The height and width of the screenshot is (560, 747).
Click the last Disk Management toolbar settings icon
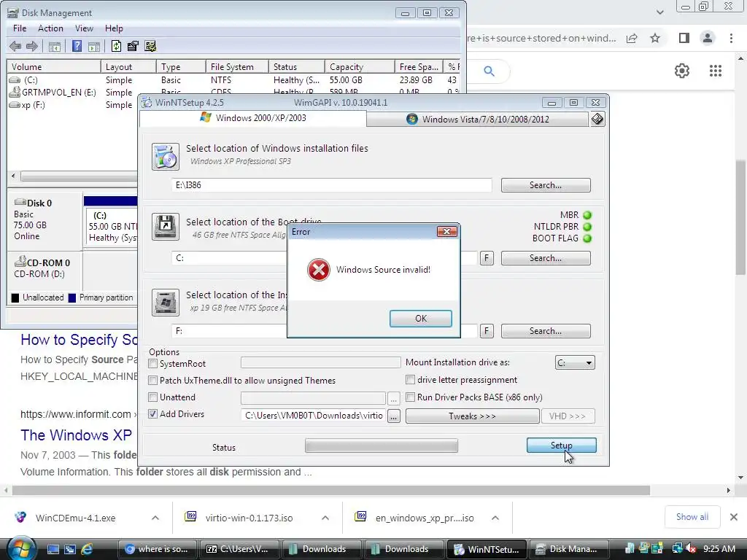tap(150, 46)
